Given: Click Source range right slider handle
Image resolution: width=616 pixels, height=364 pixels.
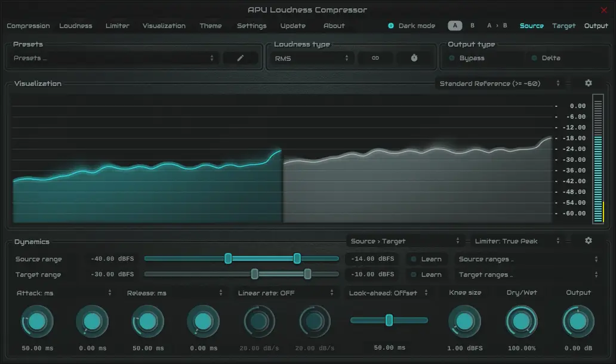Looking at the screenshot, I should pos(297,258).
